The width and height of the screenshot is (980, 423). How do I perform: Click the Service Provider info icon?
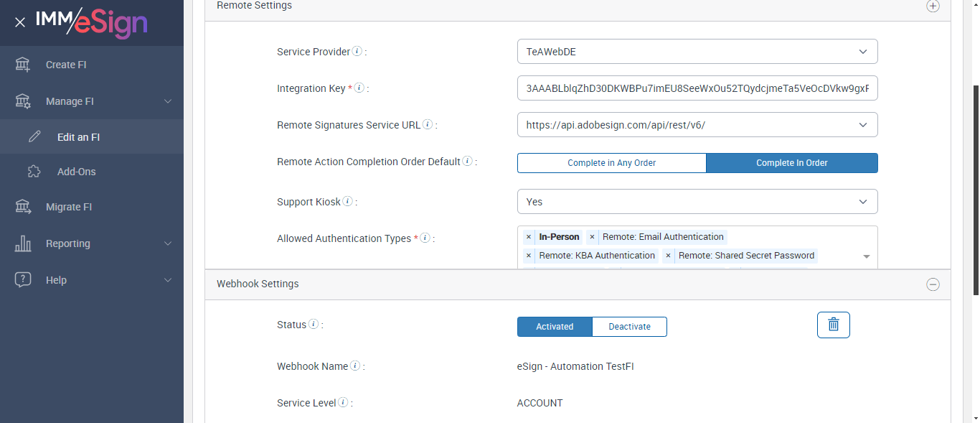(x=357, y=52)
